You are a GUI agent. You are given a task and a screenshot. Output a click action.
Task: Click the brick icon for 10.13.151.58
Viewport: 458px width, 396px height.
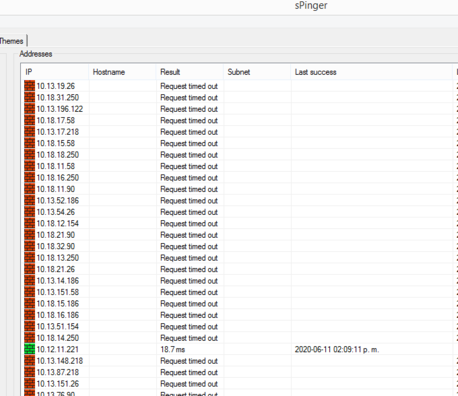pos(29,292)
